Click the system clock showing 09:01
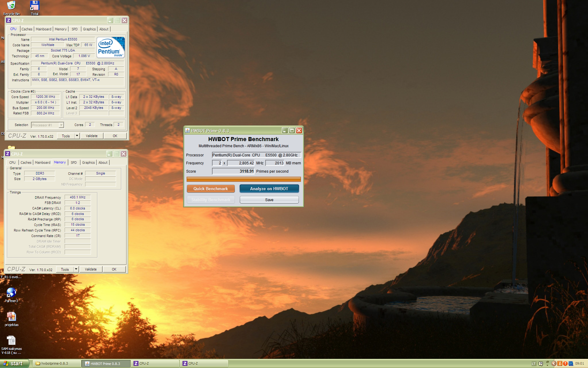The height and width of the screenshot is (368, 588). pos(580,364)
